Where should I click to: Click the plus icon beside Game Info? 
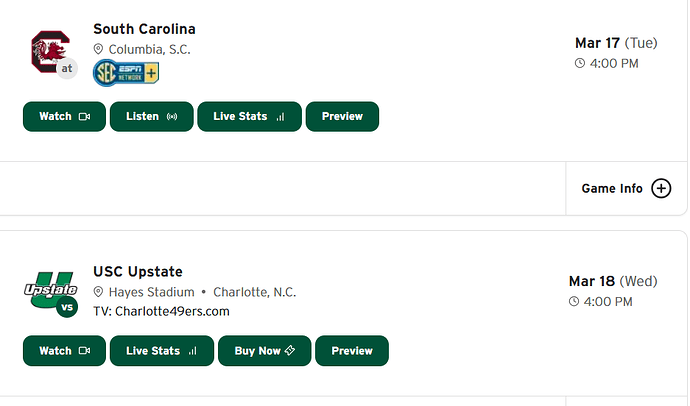point(661,188)
